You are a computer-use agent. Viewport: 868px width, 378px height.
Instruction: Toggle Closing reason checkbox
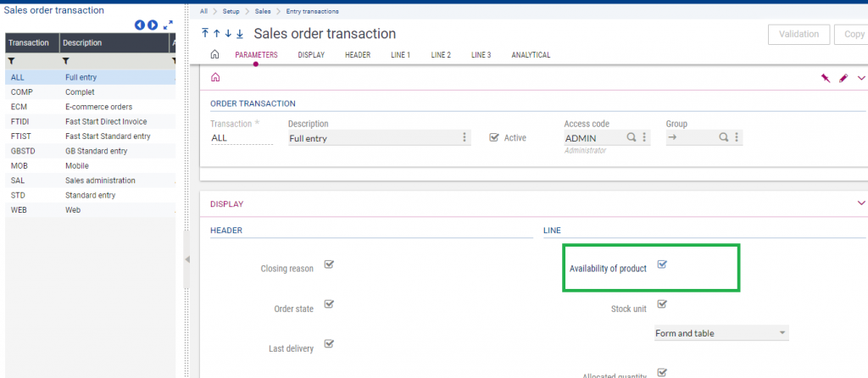tap(329, 264)
